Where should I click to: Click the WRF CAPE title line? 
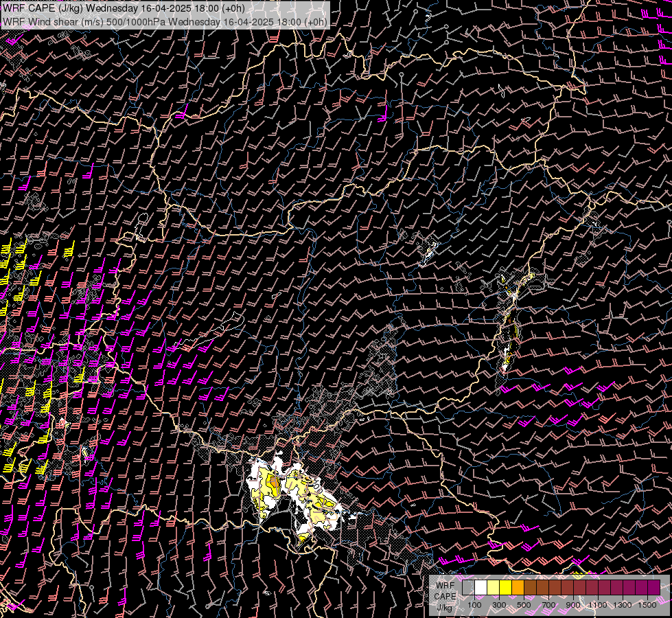pos(124,8)
